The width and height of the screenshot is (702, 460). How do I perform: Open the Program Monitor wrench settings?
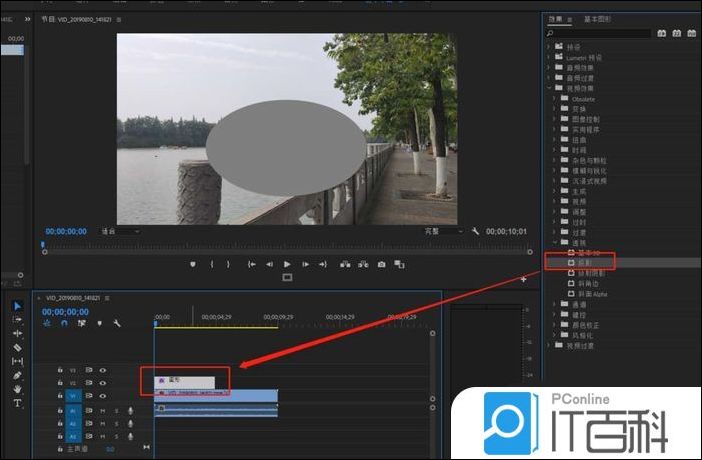[x=475, y=231]
